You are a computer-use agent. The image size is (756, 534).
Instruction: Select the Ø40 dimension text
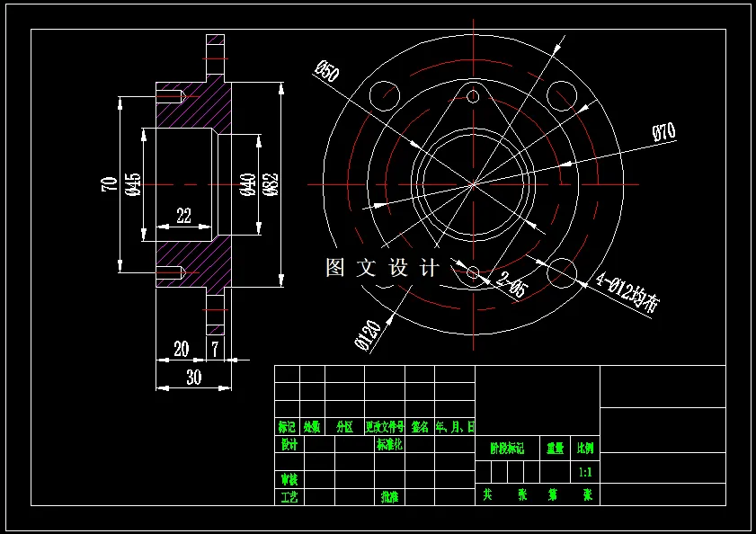tap(247, 184)
